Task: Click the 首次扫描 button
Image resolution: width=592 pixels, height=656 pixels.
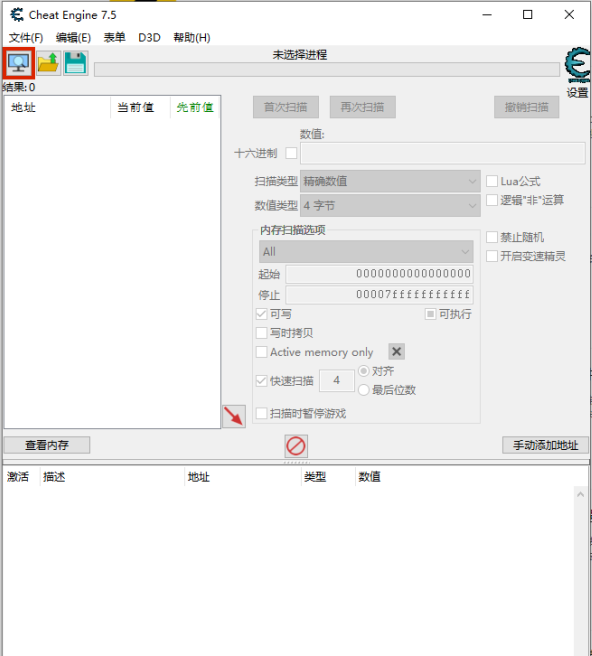Action: pyautogui.click(x=286, y=107)
